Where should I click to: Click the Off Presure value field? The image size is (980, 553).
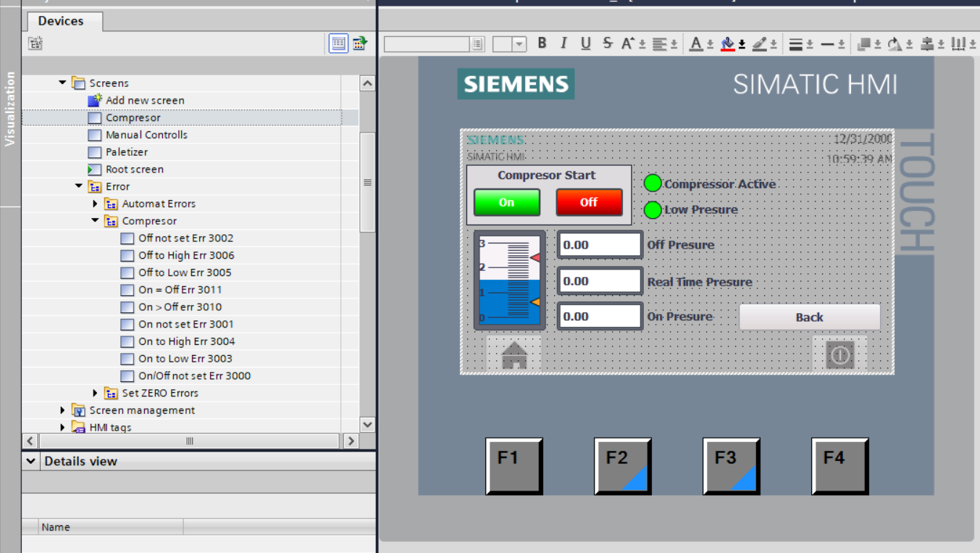[600, 245]
